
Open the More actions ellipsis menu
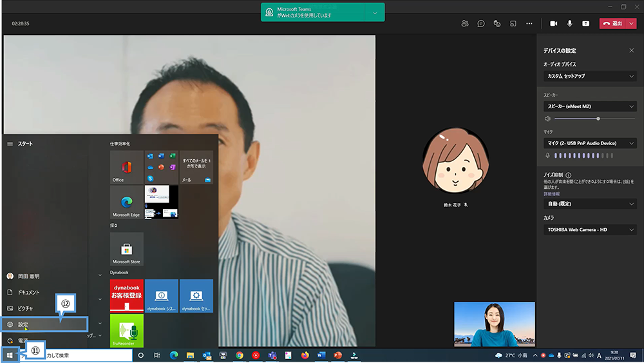(529, 23)
